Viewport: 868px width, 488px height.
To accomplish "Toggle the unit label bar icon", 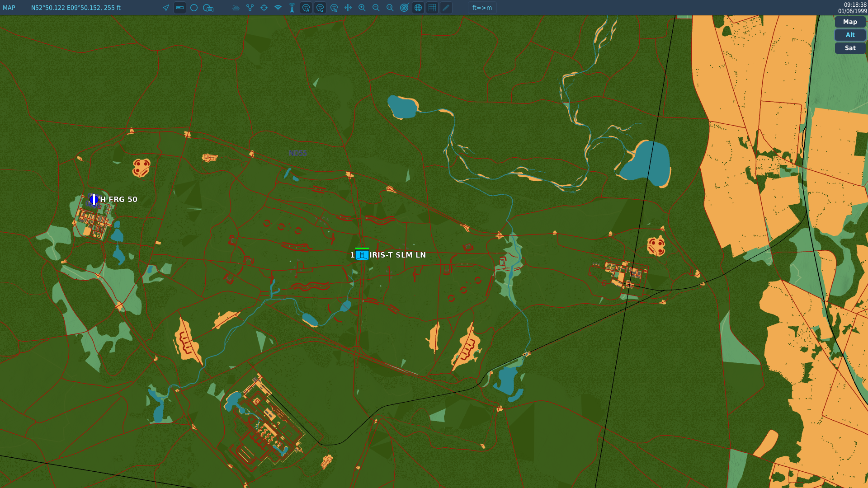I will (180, 8).
